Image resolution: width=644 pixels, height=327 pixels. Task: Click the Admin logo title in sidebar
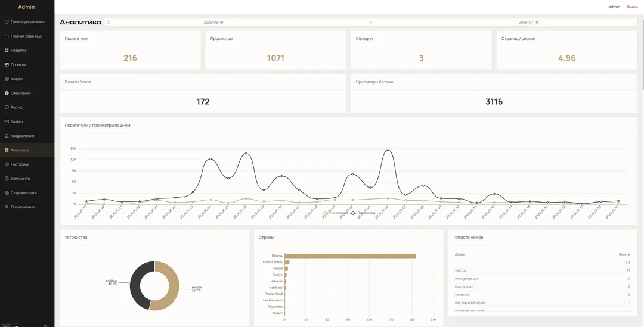pos(26,7)
